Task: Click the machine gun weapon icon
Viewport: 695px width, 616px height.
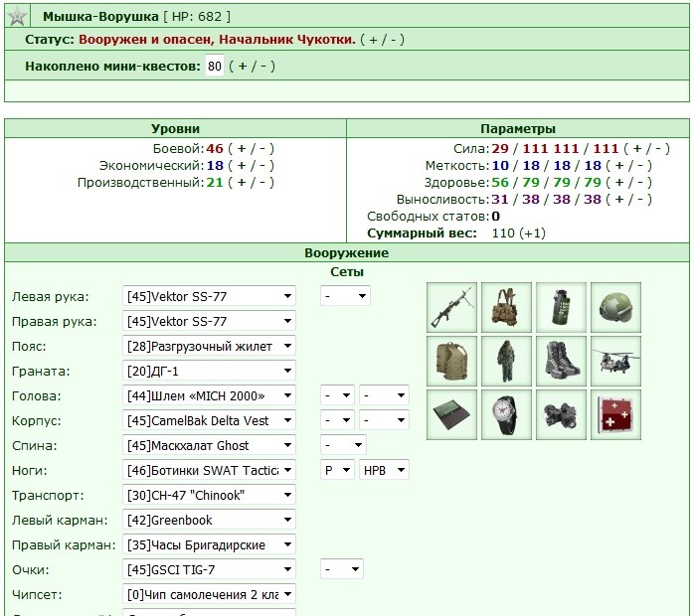Action: [x=451, y=307]
